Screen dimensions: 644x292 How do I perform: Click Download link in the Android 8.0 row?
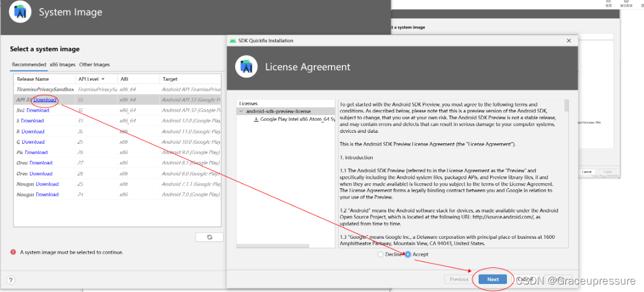(41, 174)
